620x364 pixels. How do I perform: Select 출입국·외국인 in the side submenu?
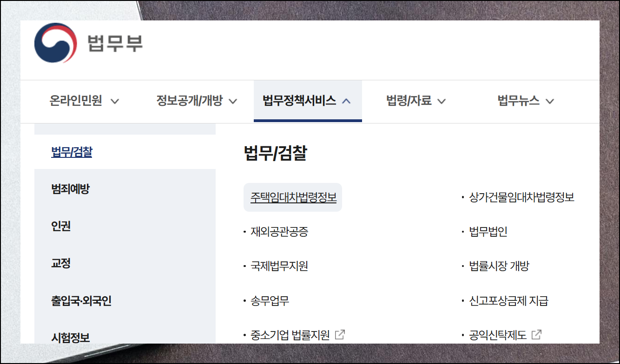click(81, 300)
